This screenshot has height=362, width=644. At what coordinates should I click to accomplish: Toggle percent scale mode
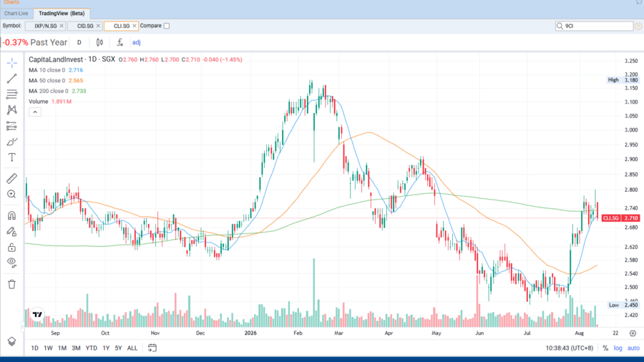(x=605, y=348)
